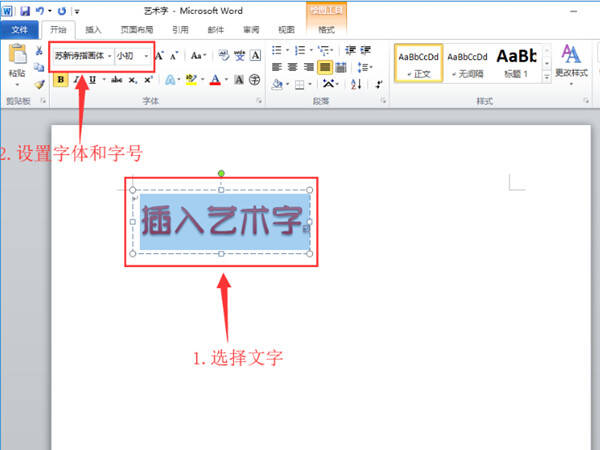Viewport: 600px width, 450px height.
Task: Click the Copy icon
Action: (39, 67)
